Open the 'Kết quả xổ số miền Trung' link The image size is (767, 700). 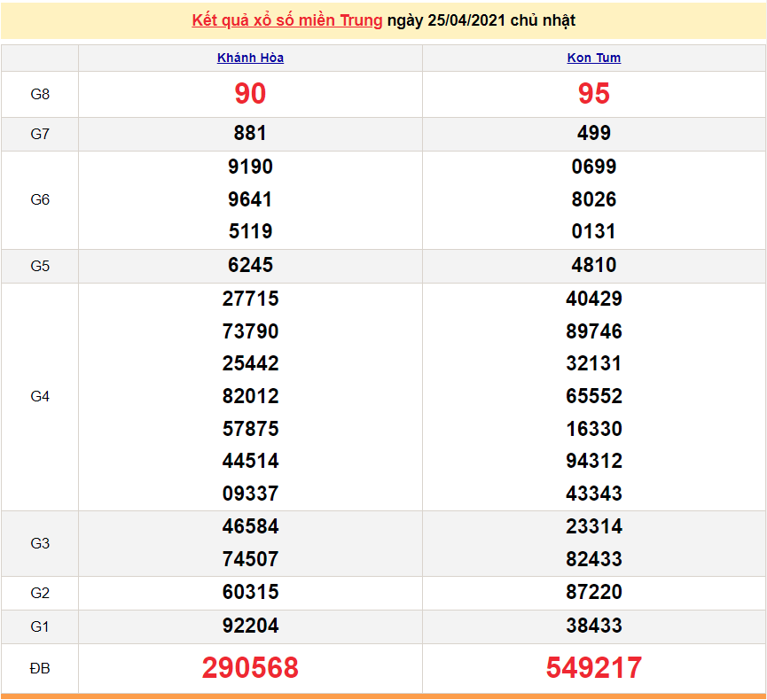coord(287,20)
